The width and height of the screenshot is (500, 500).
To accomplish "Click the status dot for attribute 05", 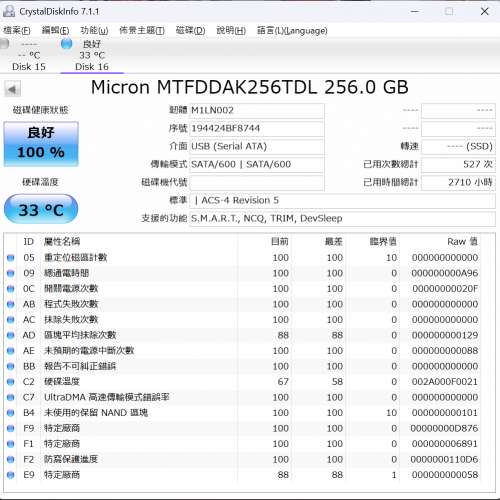I will (x=11, y=258).
